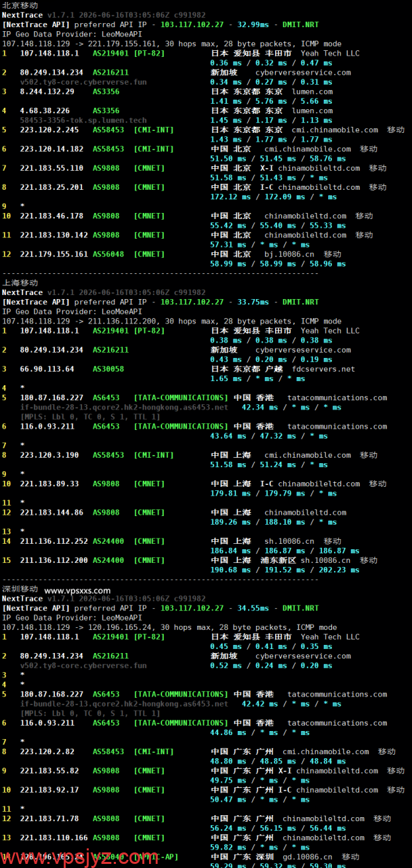Select IP 107.148.118.1 in first trace
Screen dimensions: 412x868
click(49, 53)
